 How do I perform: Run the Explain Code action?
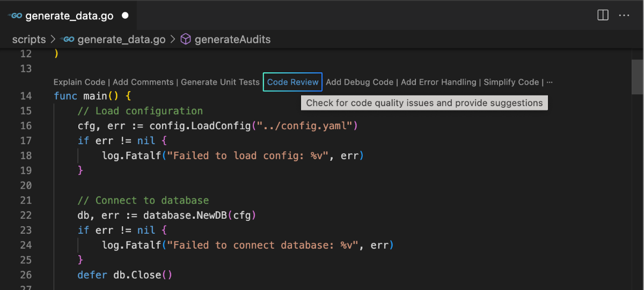point(79,82)
